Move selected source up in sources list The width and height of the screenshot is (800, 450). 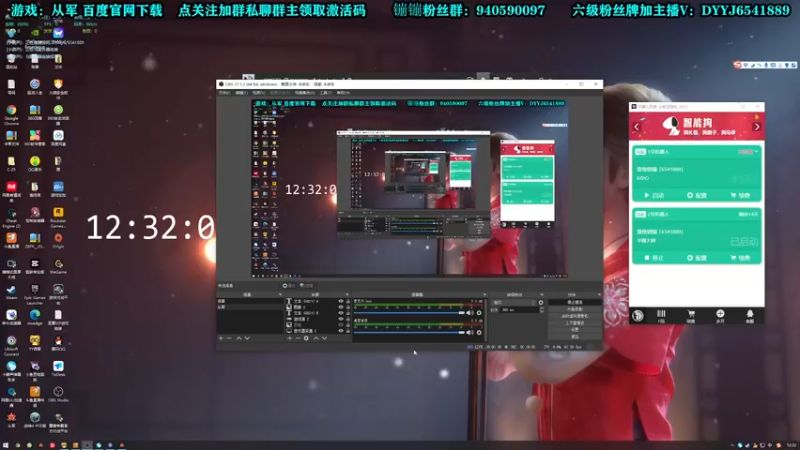316,338
